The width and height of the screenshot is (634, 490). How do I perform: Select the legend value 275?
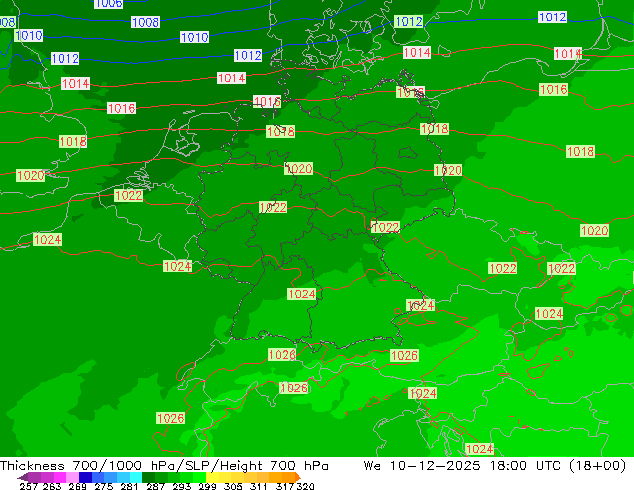pos(104,486)
